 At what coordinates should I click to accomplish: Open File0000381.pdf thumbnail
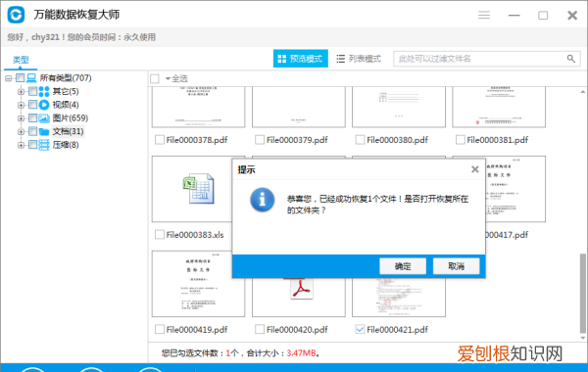(499, 107)
